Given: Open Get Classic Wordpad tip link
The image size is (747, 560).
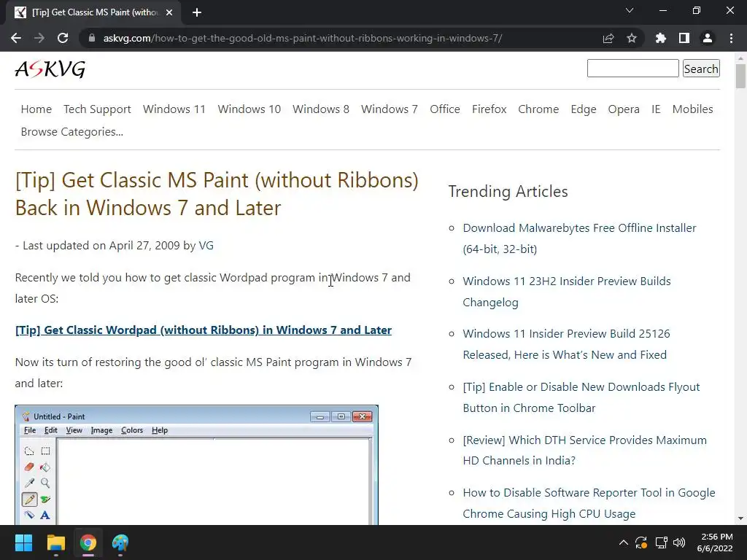Looking at the screenshot, I should pyautogui.click(x=204, y=330).
